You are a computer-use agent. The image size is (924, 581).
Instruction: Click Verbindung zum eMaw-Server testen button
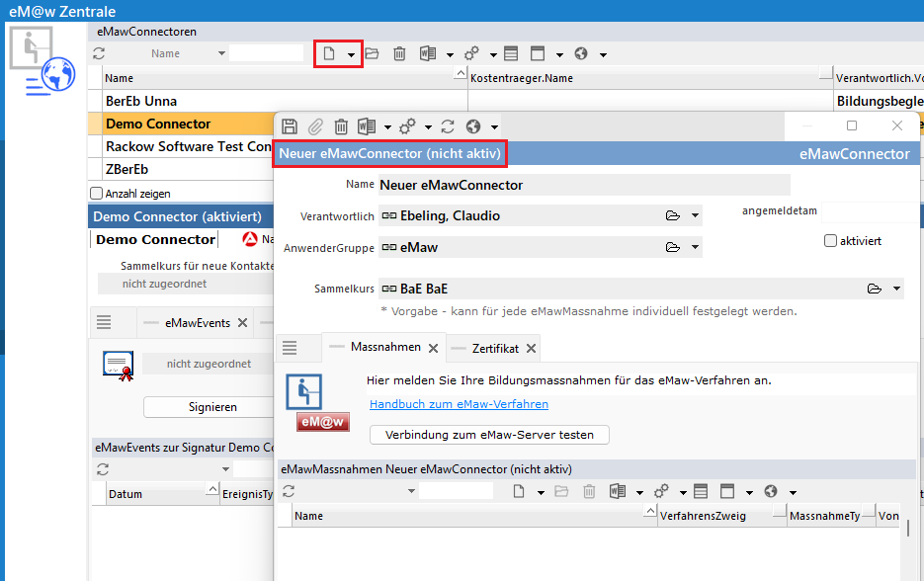(489, 435)
